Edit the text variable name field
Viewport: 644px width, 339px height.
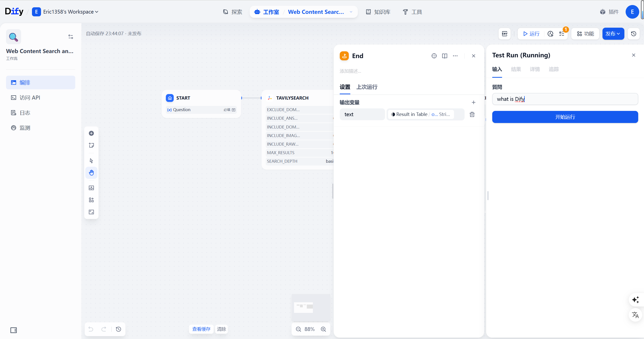[x=362, y=114]
